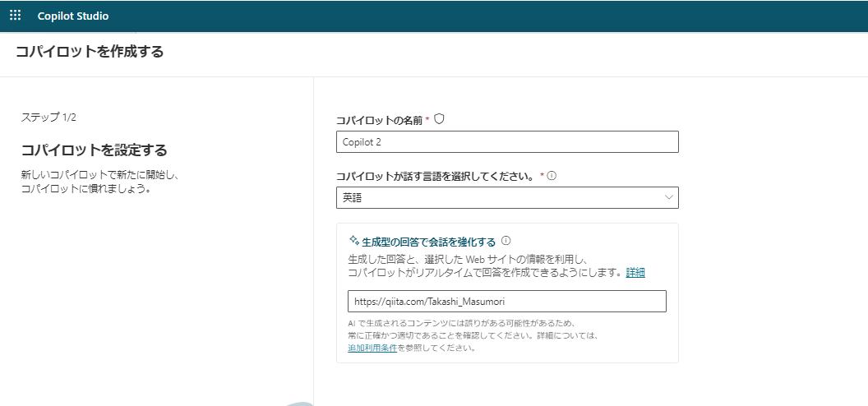Open the 追加利用条件 link
This screenshot has height=406, width=868.
(372, 348)
